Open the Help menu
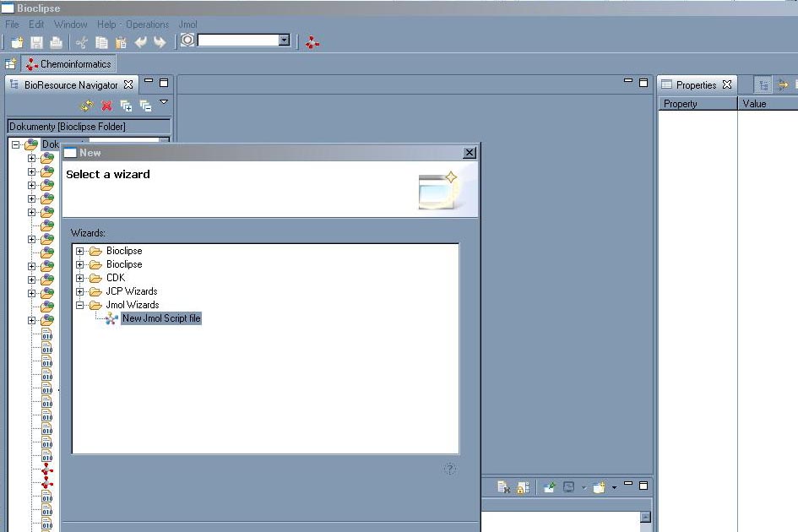 (106, 24)
